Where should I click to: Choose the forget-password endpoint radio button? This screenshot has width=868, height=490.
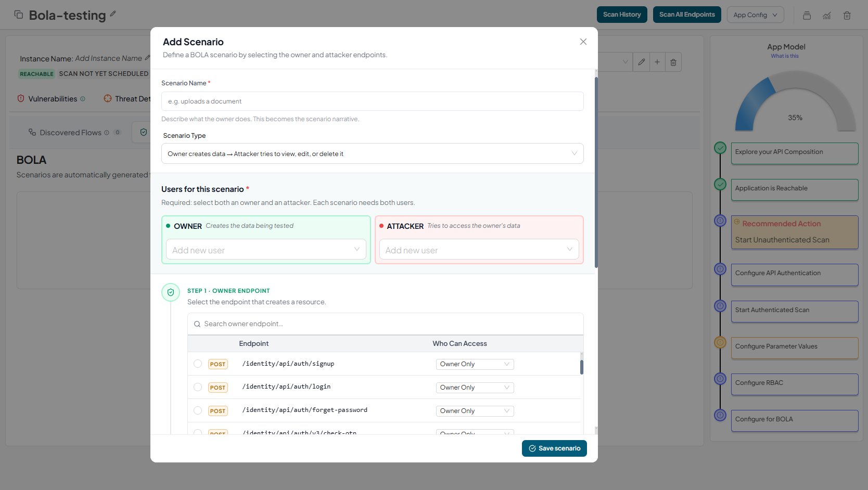198,410
